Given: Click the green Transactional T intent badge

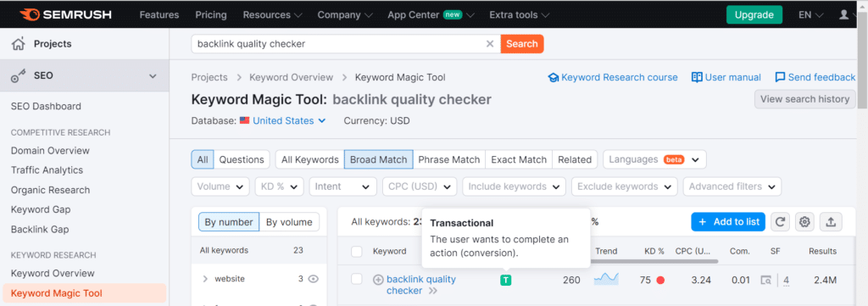Looking at the screenshot, I should [x=505, y=280].
